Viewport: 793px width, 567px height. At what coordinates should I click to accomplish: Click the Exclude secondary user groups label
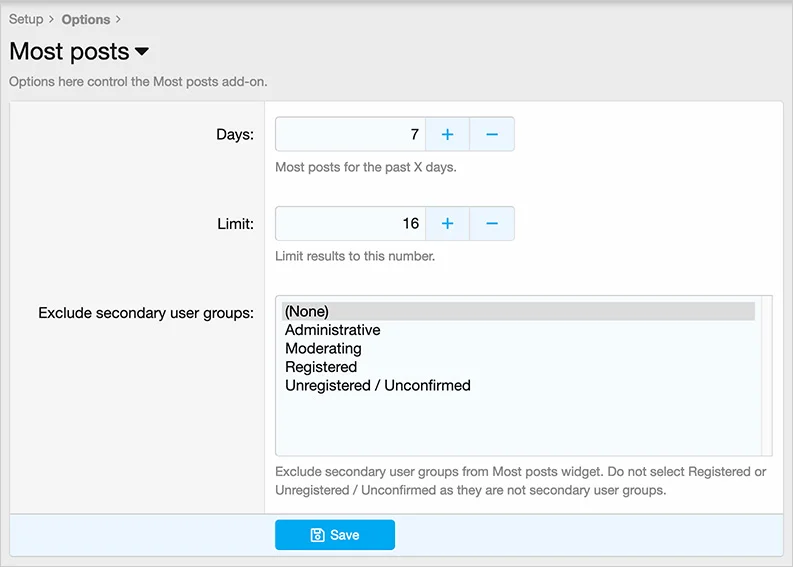point(146,313)
